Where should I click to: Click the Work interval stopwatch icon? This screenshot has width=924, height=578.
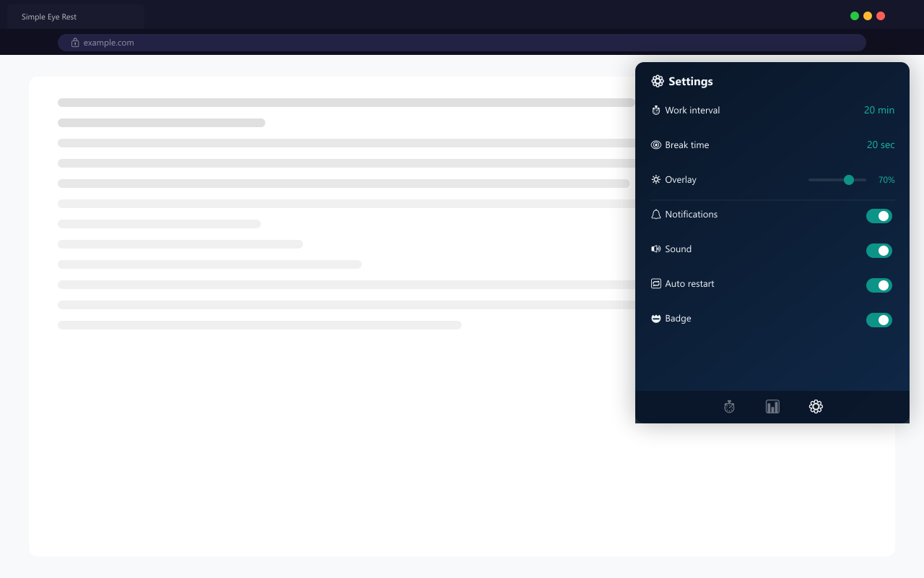(x=656, y=111)
